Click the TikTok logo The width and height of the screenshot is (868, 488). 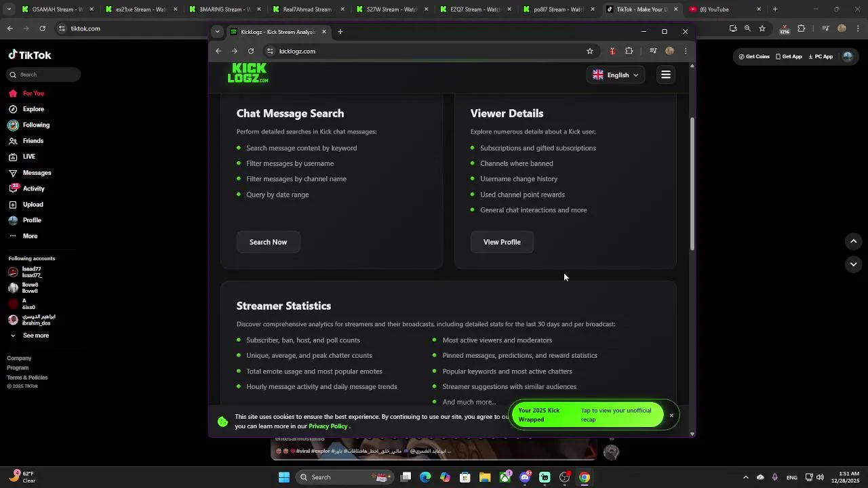pos(30,55)
